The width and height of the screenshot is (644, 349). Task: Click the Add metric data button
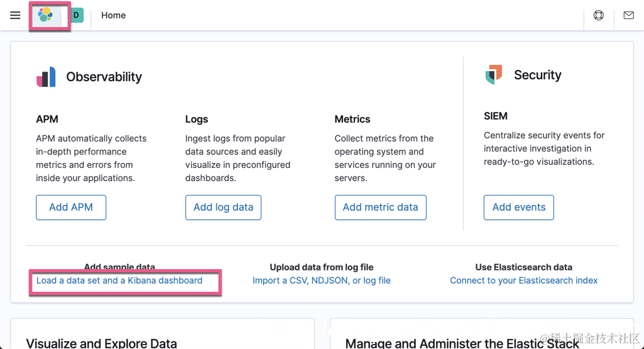click(x=380, y=207)
